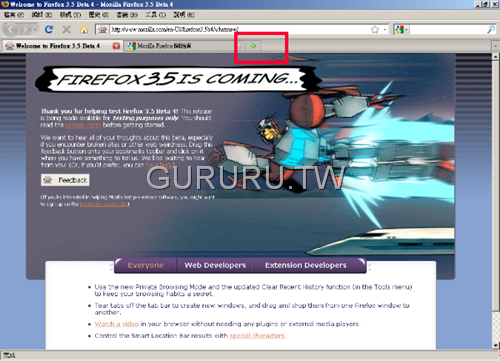Open the 說明 (H) menu
This screenshot has width=500, height=362.
click(184, 15)
